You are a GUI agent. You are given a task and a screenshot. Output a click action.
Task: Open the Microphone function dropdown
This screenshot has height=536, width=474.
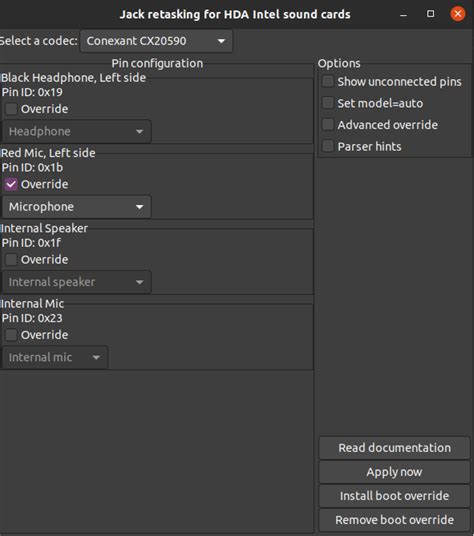point(77,207)
